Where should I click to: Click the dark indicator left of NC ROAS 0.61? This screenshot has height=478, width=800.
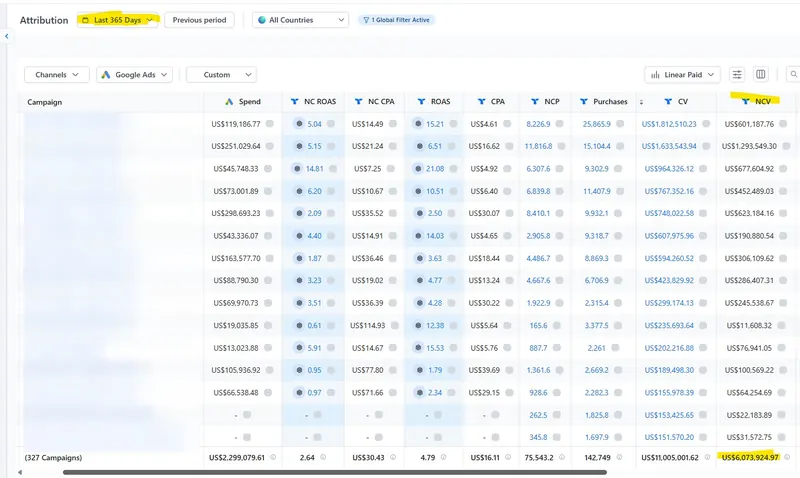(x=299, y=325)
